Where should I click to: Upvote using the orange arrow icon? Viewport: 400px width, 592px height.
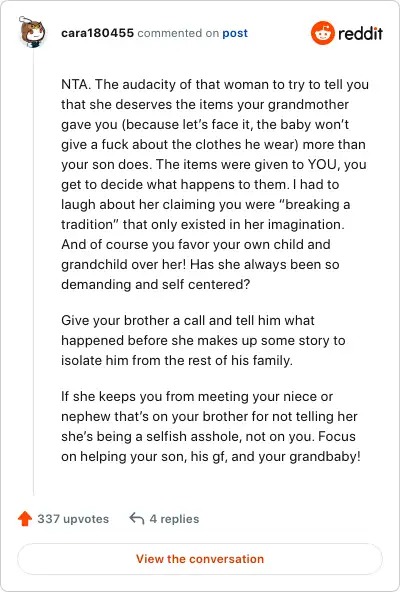pos(25,519)
